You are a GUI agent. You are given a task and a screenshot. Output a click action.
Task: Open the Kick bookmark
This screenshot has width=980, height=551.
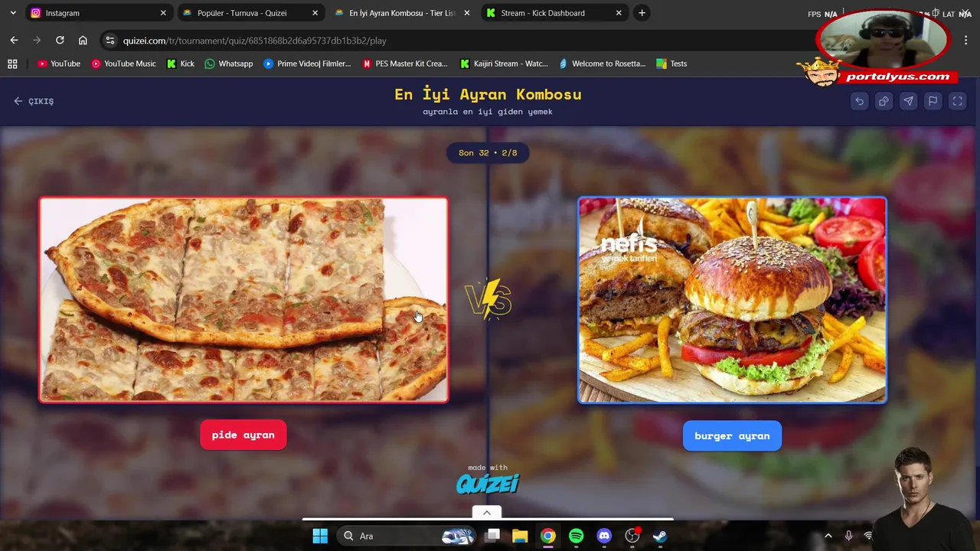[180, 64]
